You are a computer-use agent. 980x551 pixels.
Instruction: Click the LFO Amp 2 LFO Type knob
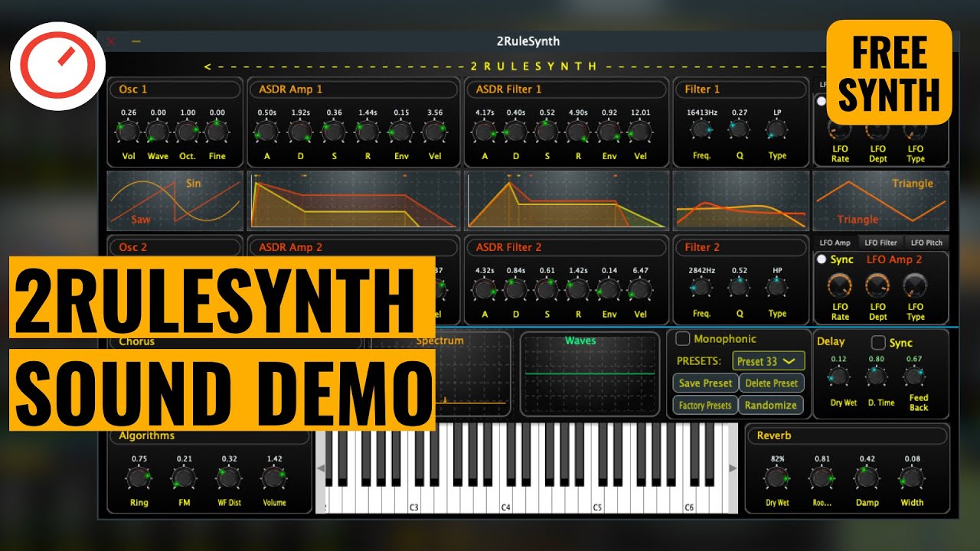915,285
